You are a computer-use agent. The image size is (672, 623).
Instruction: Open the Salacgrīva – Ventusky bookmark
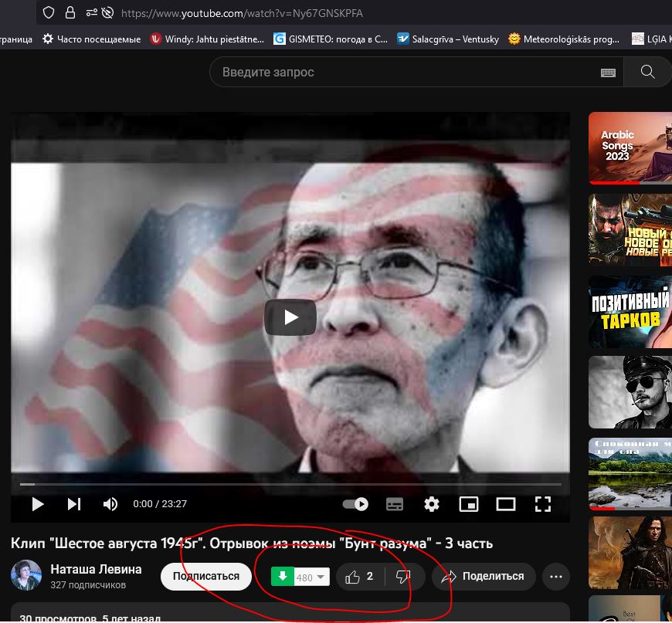448,39
